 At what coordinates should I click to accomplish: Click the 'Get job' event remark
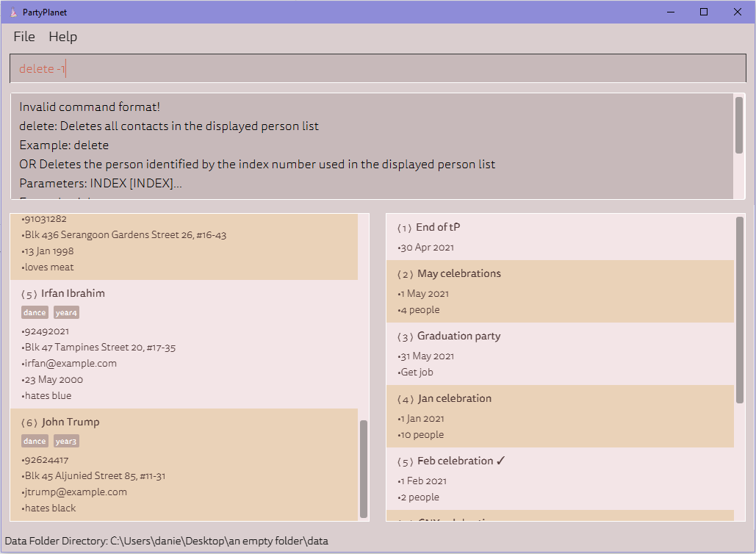pyautogui.click(x=415, y=372)
